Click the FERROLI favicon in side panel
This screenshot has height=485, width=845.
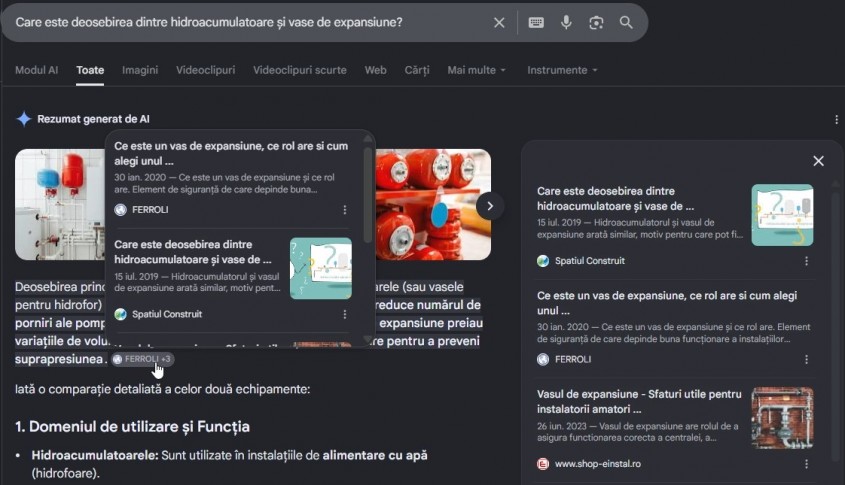coord(543,359)
